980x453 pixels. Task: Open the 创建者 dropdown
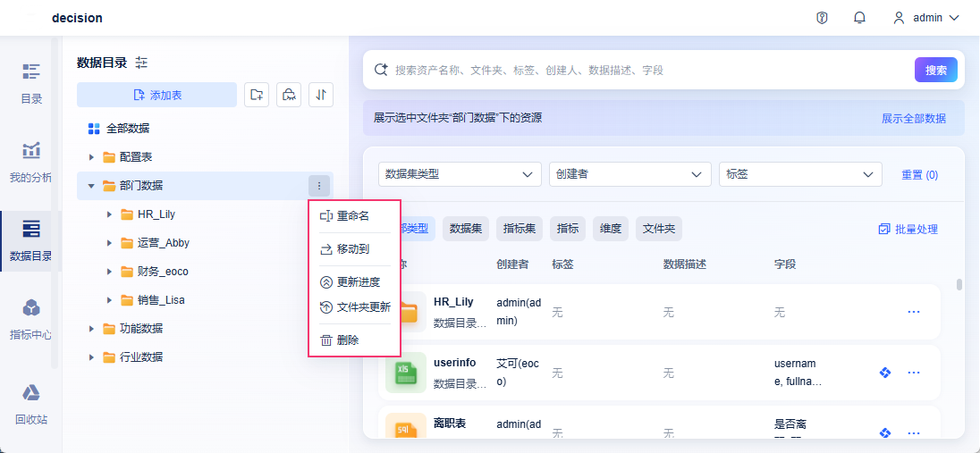(x=630, y=174)
